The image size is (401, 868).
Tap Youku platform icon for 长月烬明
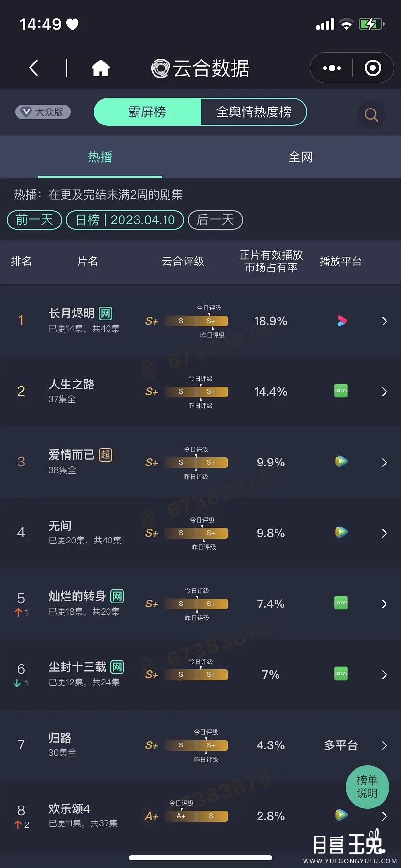pos(341,321)
